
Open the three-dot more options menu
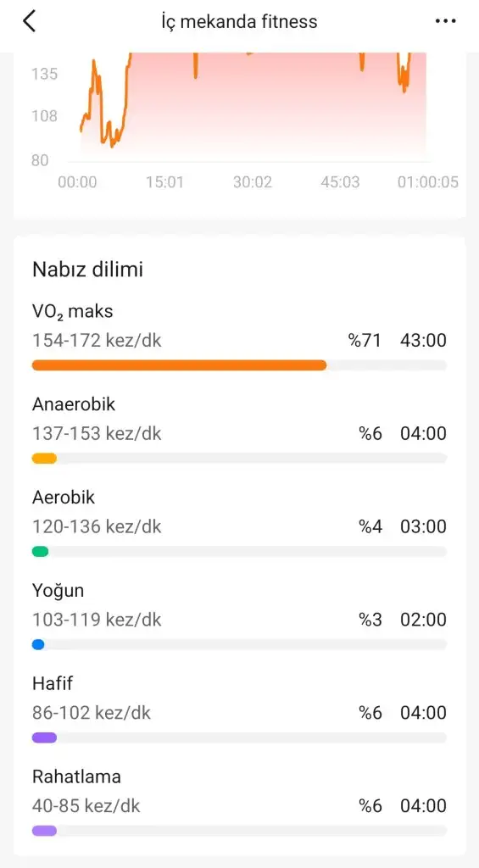pos(445,21)
